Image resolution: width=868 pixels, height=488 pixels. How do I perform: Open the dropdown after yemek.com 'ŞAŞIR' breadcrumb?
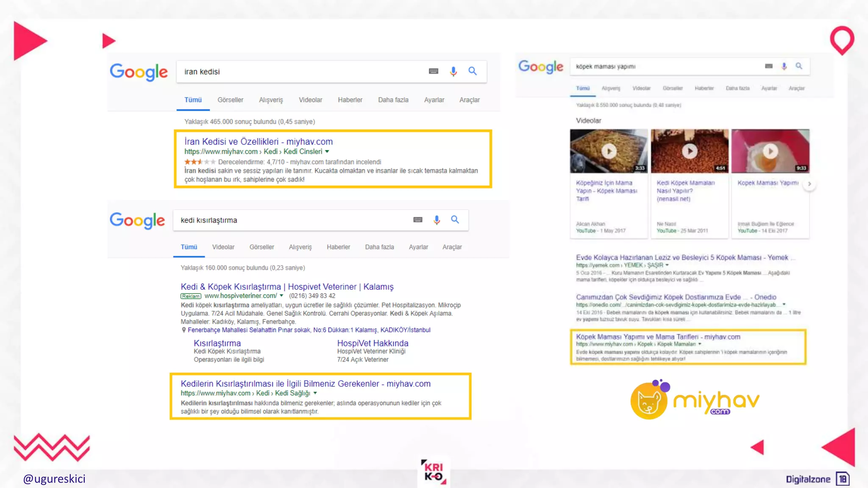[x=667, y=265]
